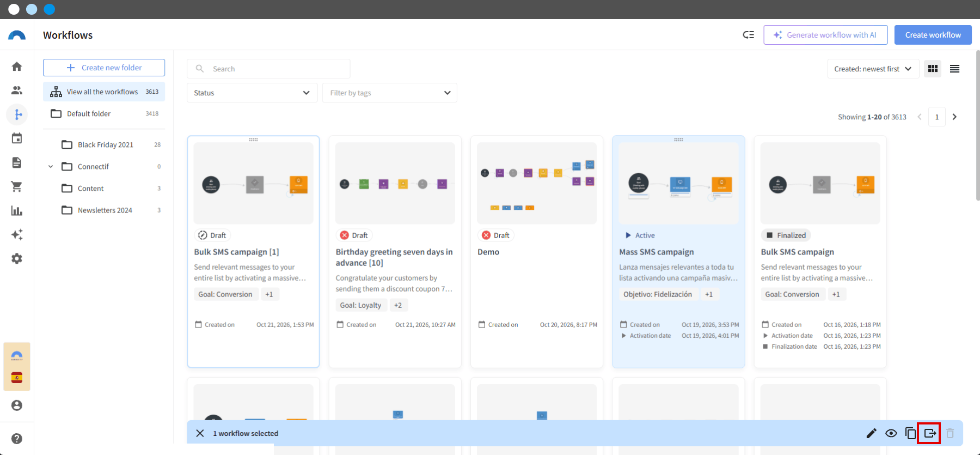Image resolution: width=980 pixels, height=455 pixels.
Task: Click the page number 1 box
Action: point(937,117)
